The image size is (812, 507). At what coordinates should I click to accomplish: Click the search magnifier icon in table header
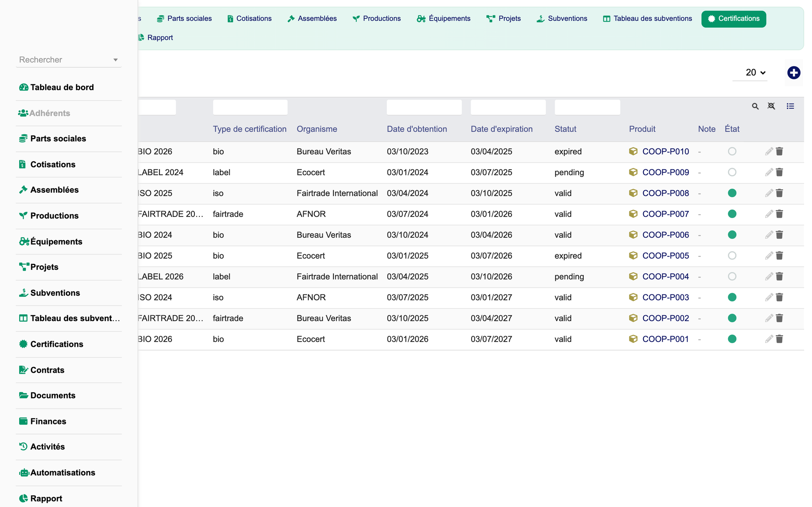(755, 106)
